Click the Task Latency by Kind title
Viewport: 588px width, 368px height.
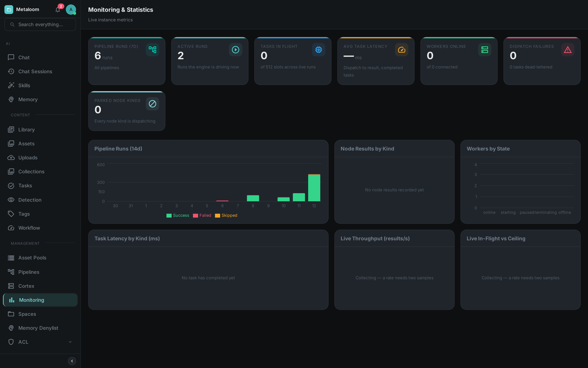(127, 238)
